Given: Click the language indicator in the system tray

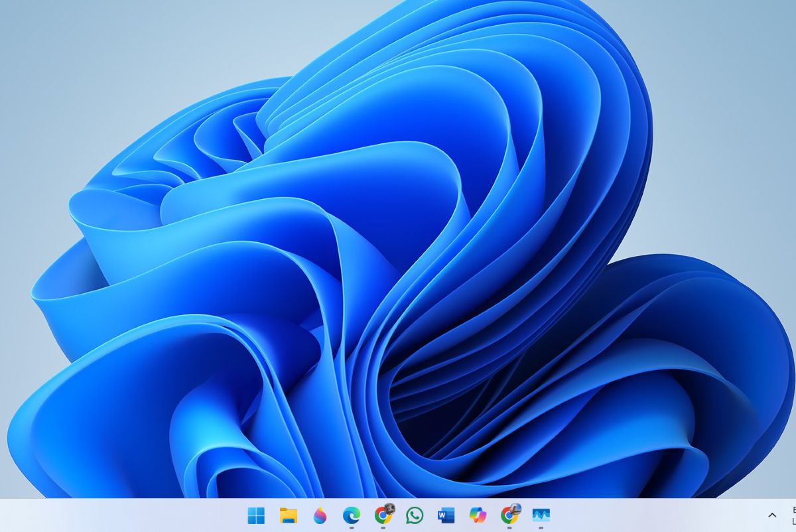Looking at the screenshot, I should [793, 515].
